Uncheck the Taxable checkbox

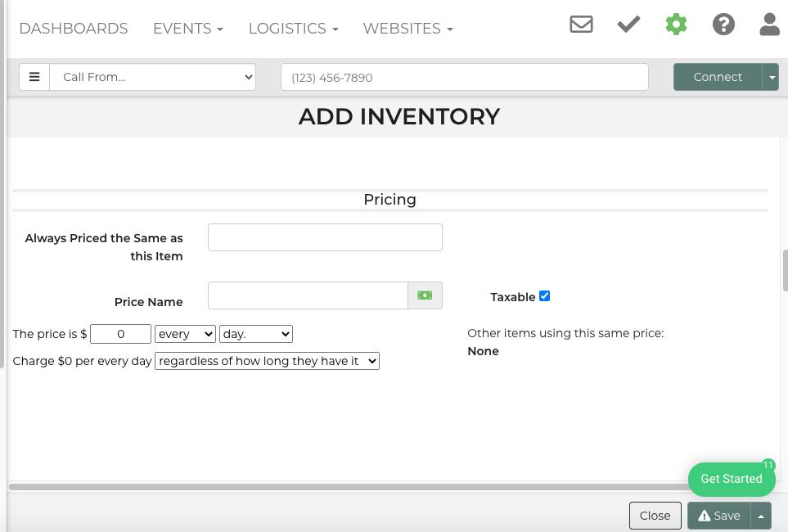point(545,296)
